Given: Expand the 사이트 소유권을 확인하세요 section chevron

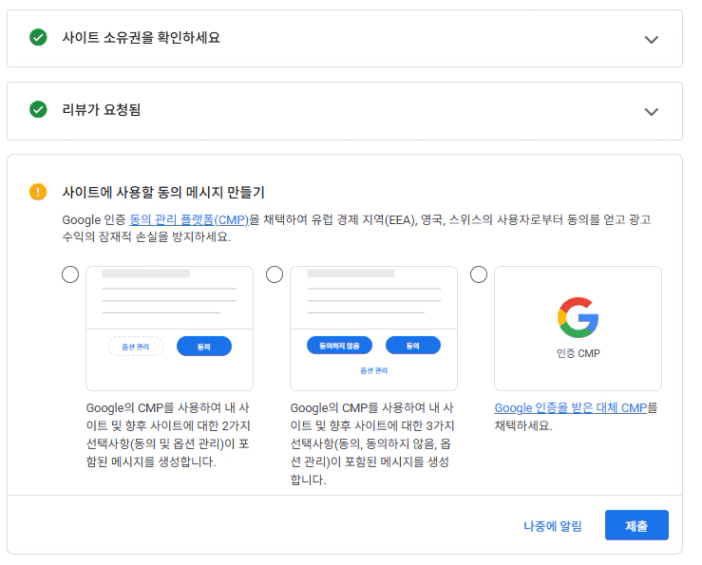Looking at the screenshot, I should pyautogui.click(x=652, y=39).
